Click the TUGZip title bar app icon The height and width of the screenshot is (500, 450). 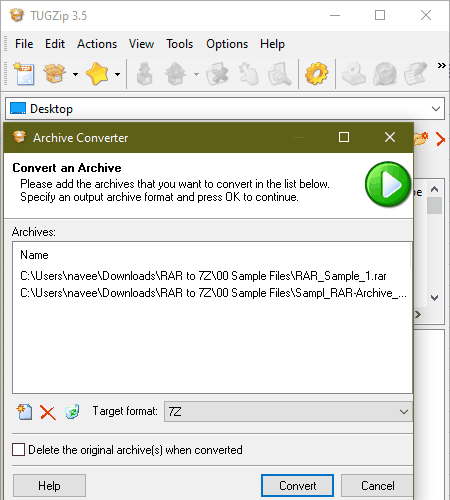pyautogui.click(x=17, y=15)
